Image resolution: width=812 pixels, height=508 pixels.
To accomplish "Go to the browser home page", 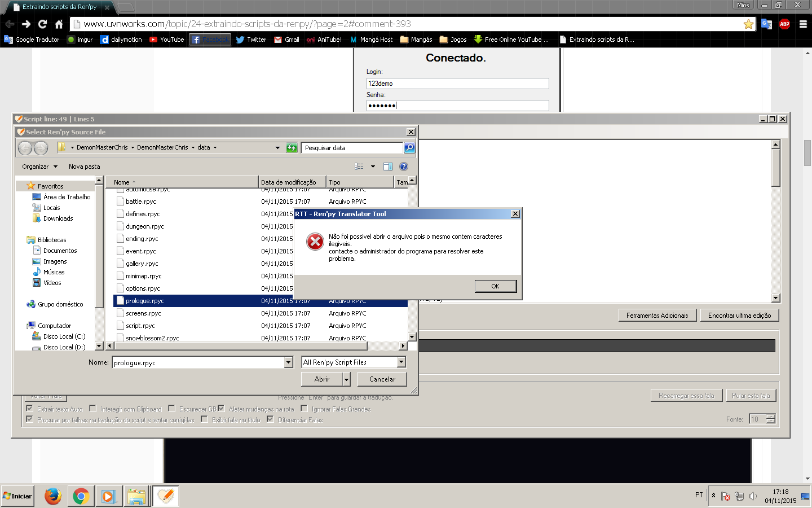I will (x=59, y=24).
